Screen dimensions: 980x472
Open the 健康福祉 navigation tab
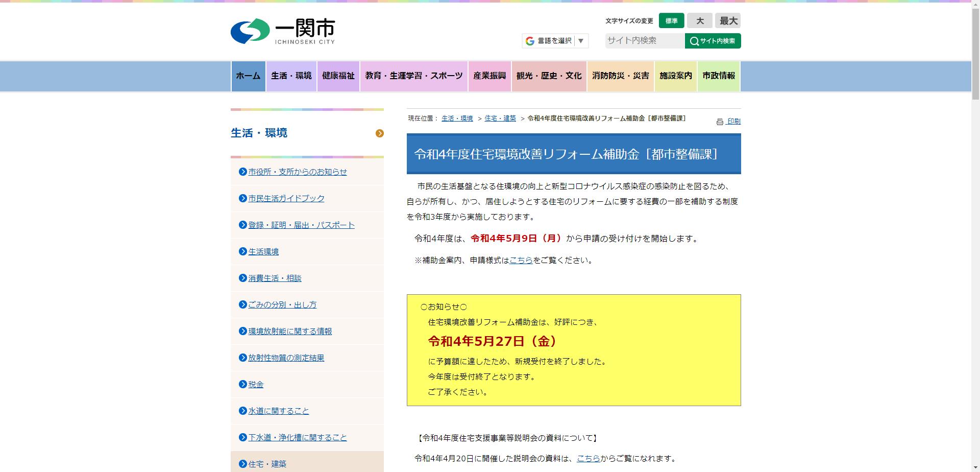pos(338,76)
